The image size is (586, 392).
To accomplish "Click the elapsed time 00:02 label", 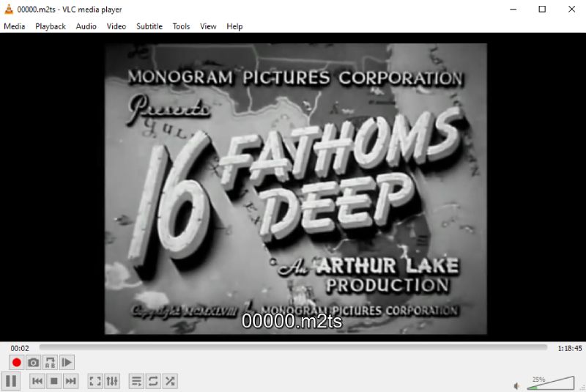I will click(20, 348).
